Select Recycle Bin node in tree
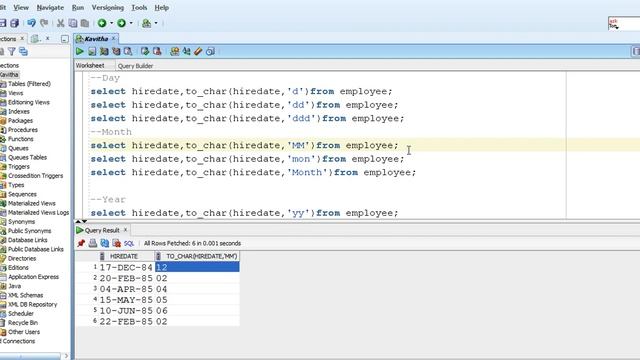 pyautogui.click(x=23, y=323)
